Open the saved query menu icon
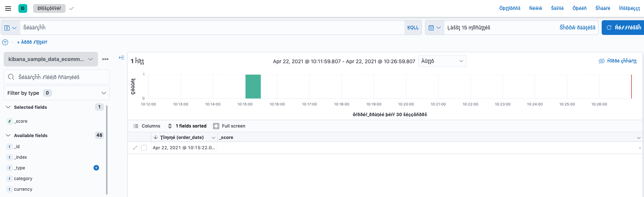 [x=10, y=28]
